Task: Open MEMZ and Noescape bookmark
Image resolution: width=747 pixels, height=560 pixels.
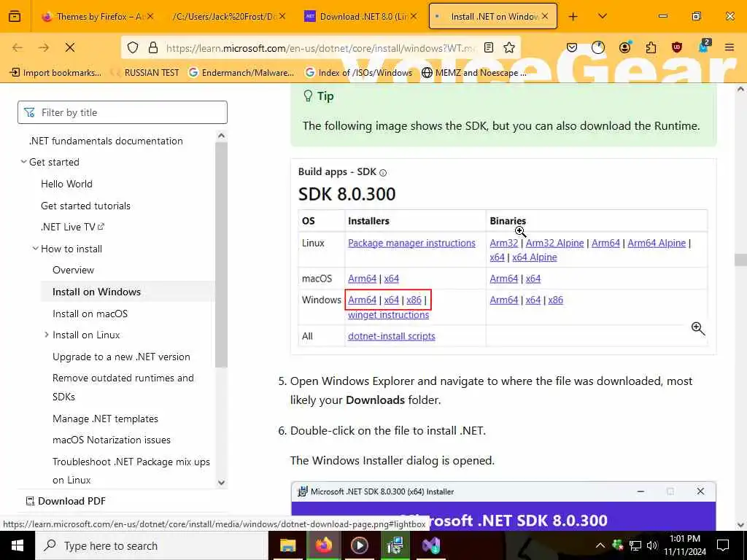Action: (474, 73)
